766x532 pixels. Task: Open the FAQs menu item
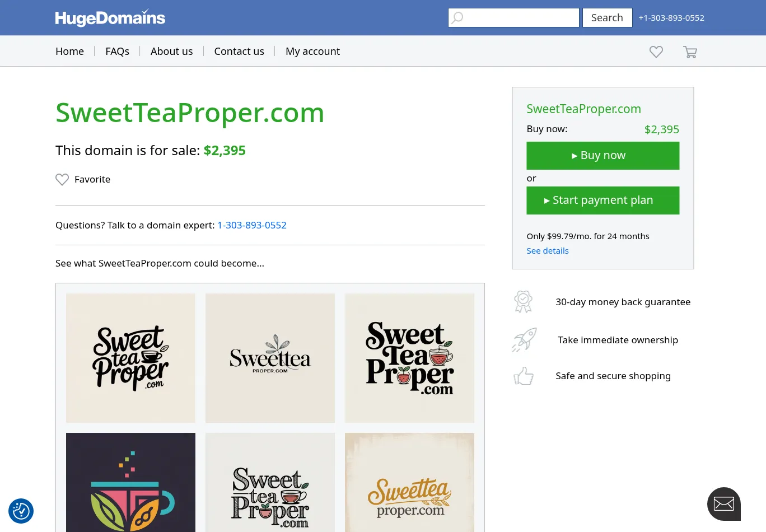[x=117, y=52]
